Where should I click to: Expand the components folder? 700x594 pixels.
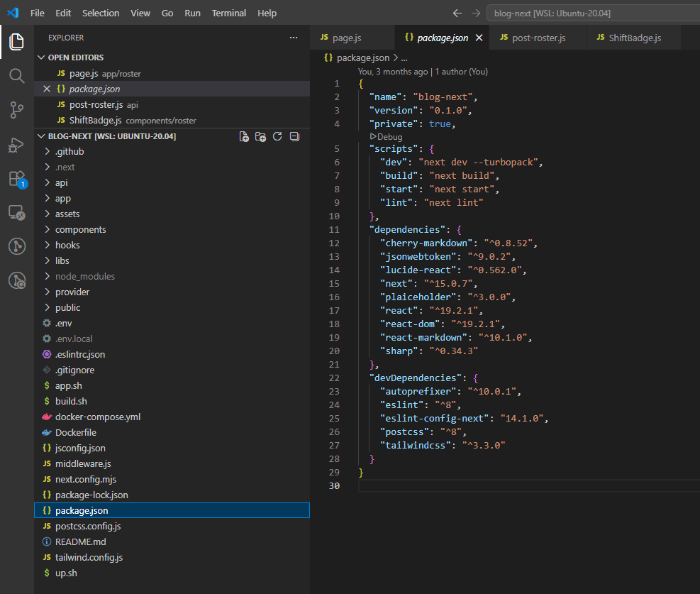[80, 229]
